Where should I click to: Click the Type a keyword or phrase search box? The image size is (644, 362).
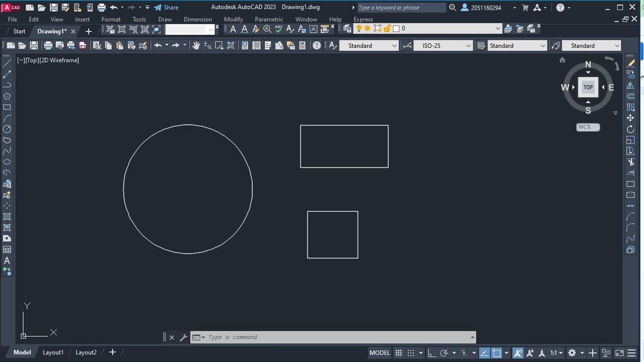[x=401, y=8]
